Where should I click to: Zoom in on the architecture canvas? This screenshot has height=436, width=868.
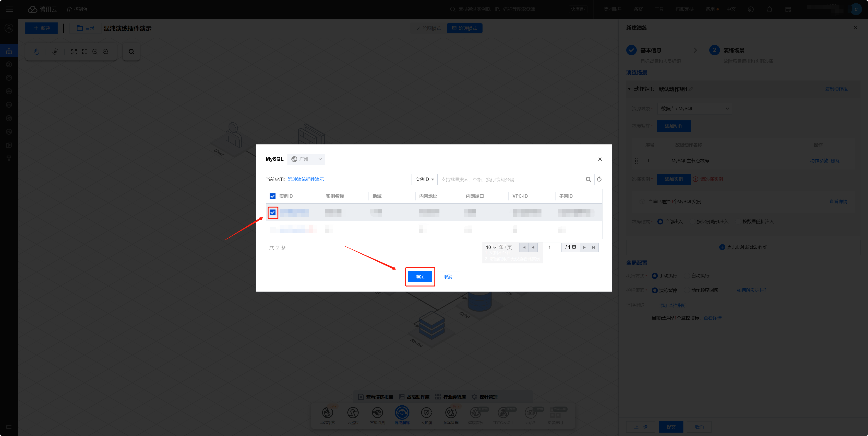click(105, 51)
